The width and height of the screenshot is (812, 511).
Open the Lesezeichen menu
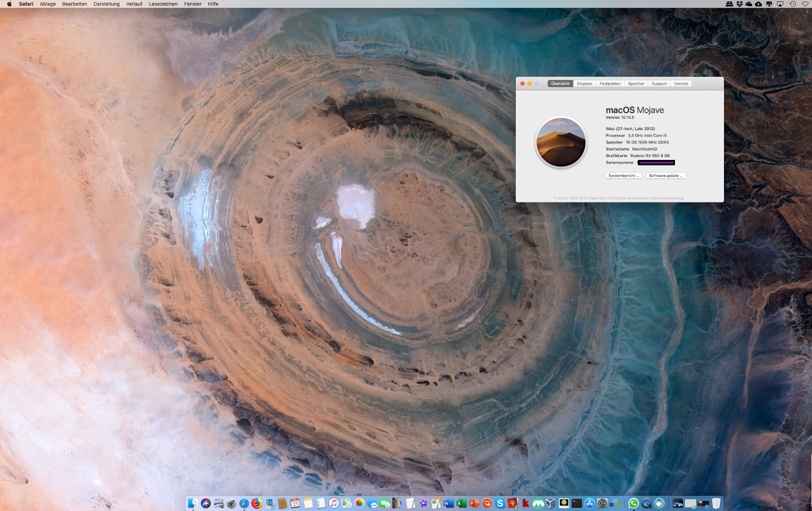[x=163, y=4]
